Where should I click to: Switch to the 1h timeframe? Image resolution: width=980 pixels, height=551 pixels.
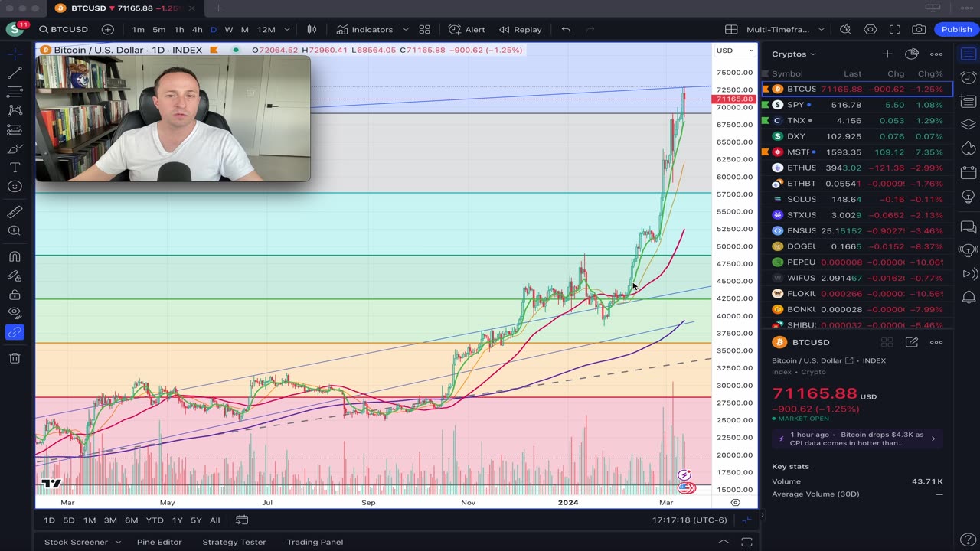178,29
